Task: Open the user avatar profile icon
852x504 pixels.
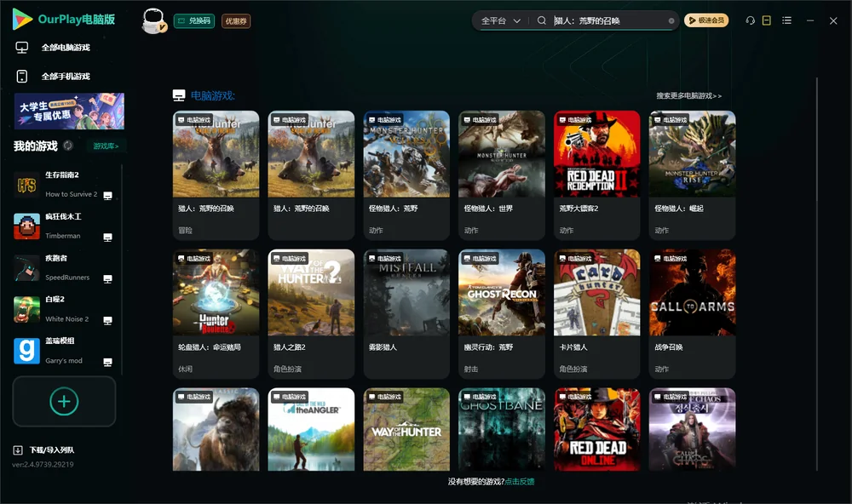Action: coord(153,20)
